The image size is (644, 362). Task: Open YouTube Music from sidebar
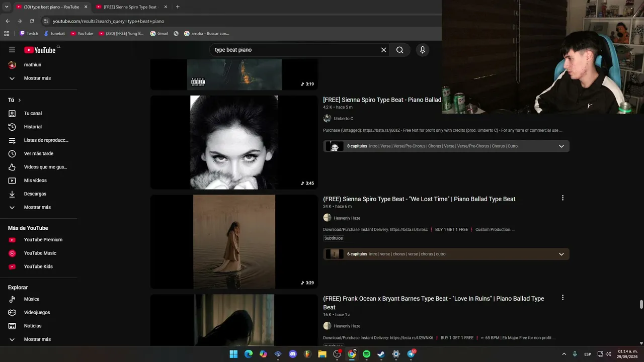39,253
